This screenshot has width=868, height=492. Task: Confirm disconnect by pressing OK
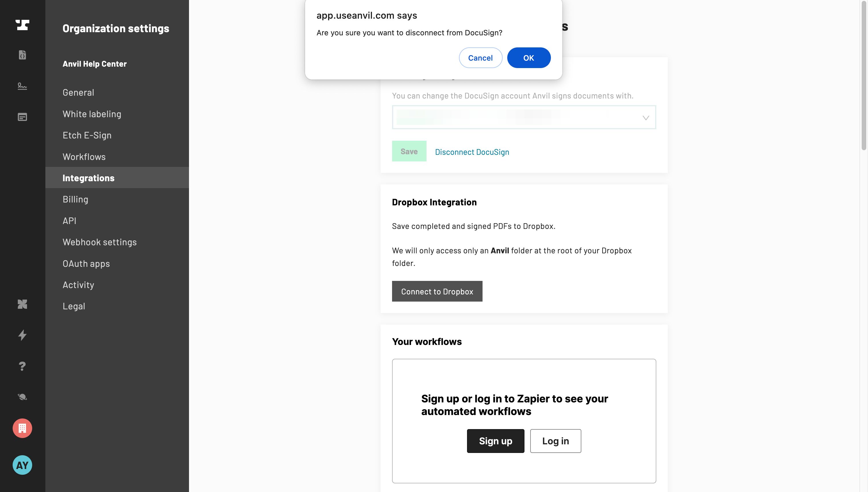point(528,58)
